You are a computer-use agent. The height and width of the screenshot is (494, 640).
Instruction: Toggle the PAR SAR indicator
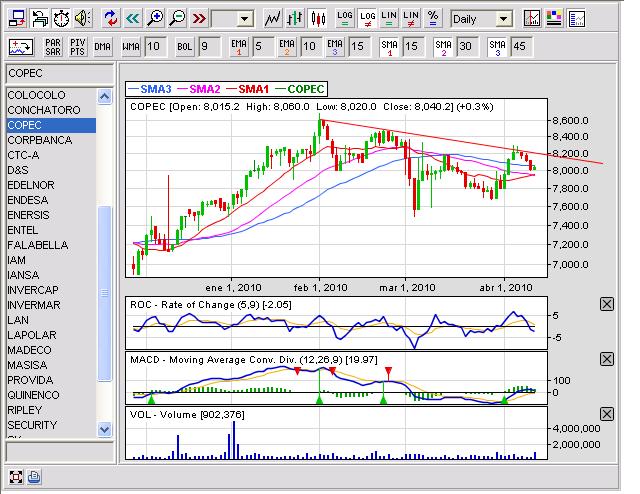point(54,46)
